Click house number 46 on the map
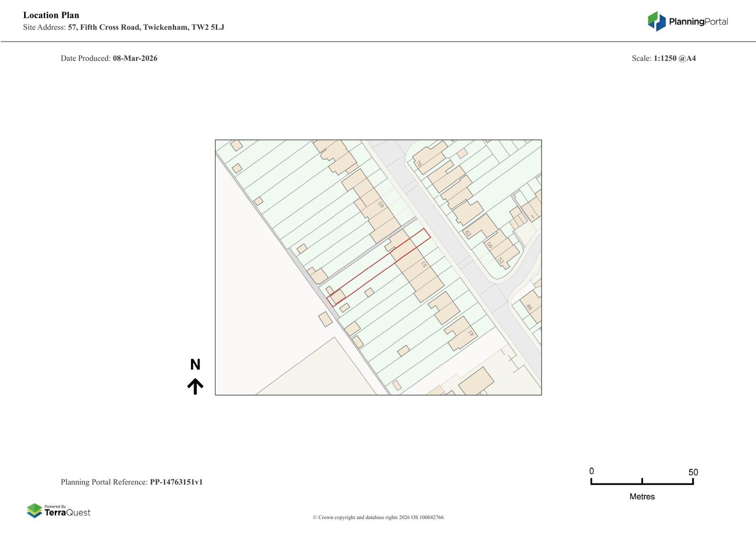 click(529, 308)
